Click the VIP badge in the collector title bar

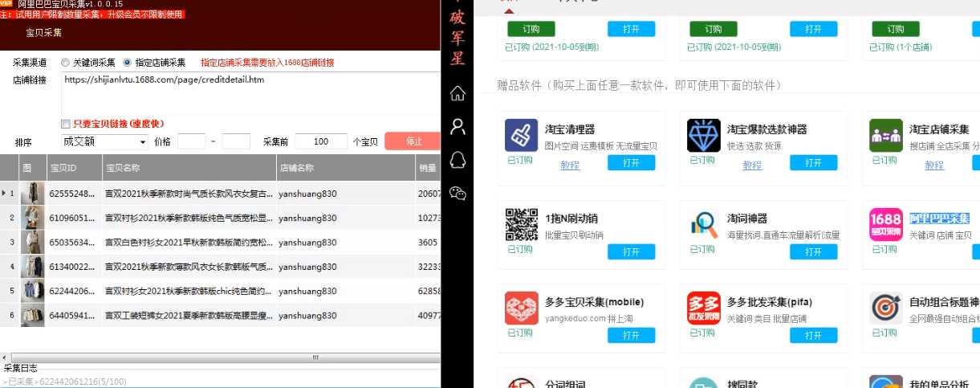(x=7, y=3)
